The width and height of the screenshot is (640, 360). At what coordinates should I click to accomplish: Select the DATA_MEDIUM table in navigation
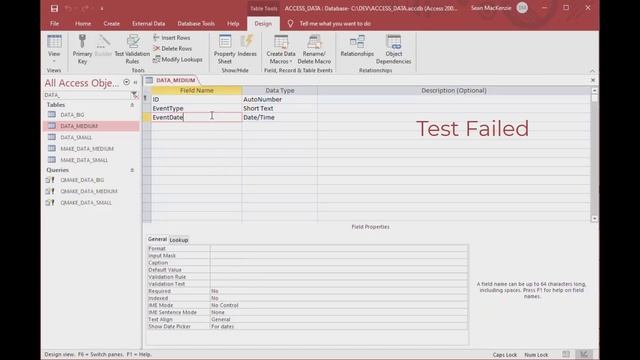click(91, 126)
